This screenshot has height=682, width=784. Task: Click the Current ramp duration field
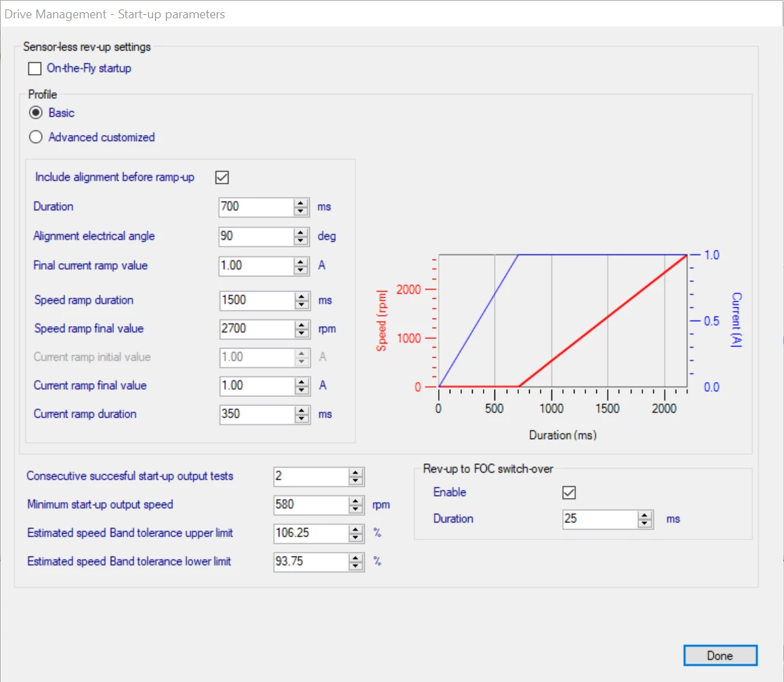257,415
